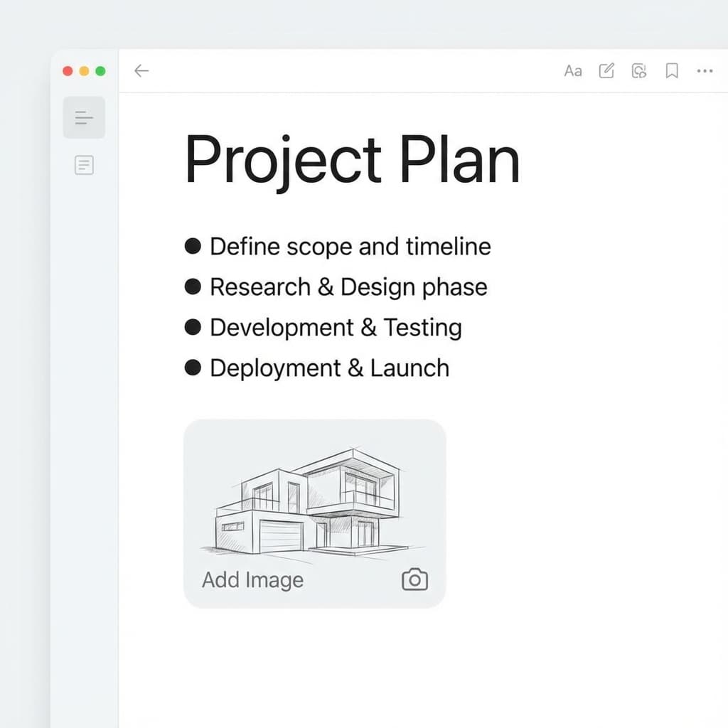Select the Project Plan note tab in sidebar
The height and width of the screenshot is (728, 728).
pyautogui.click(x=83, y=117)
